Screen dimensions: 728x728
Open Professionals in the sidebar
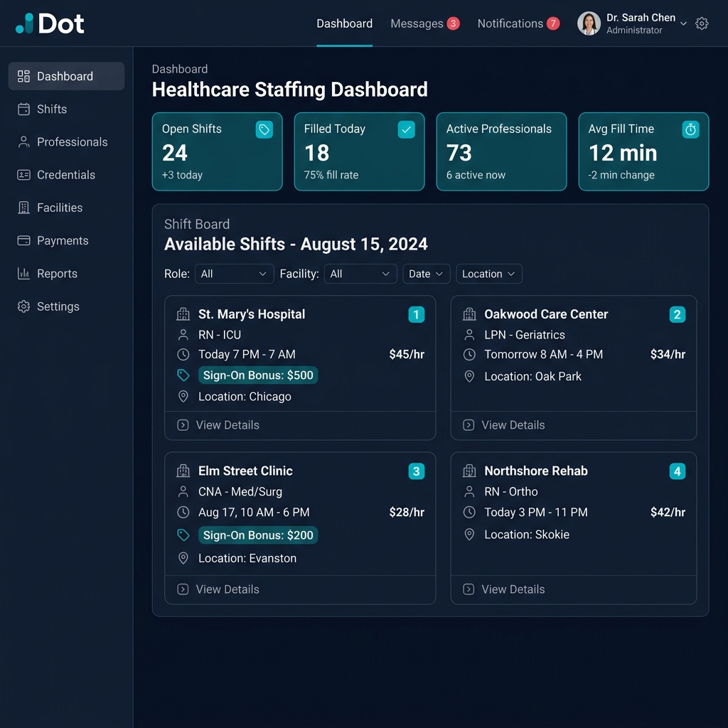(x=66, y=142)
